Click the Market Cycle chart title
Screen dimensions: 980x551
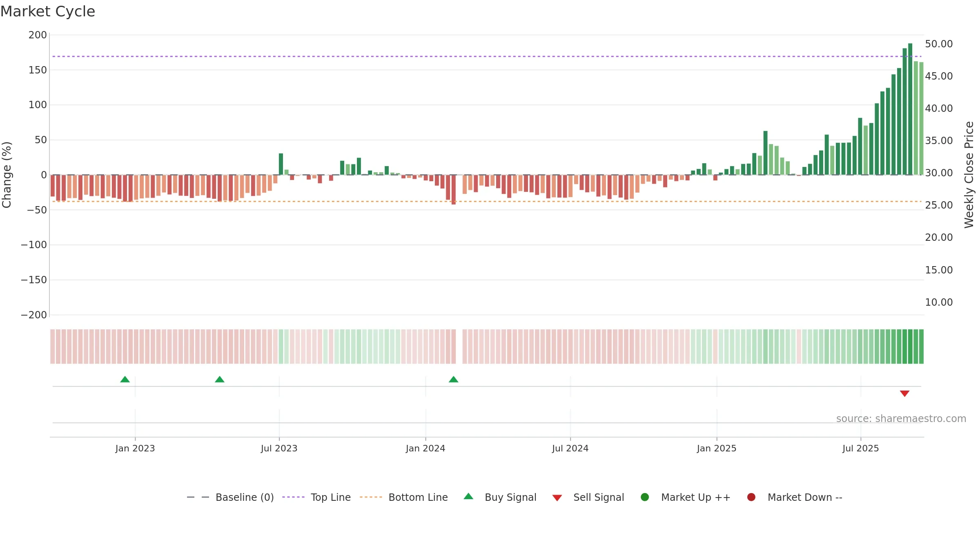click(x=48, y=11)
